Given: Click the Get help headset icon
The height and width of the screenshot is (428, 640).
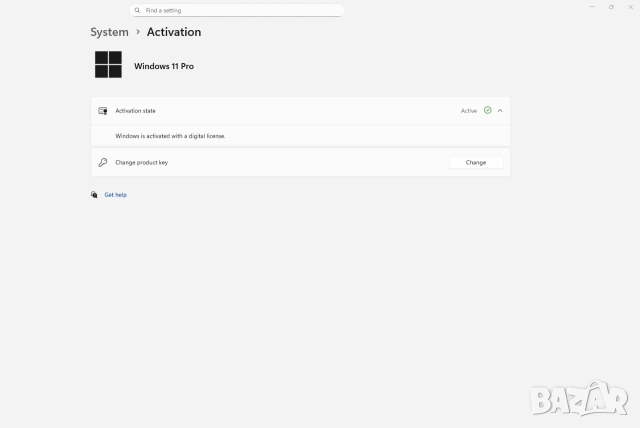Looking at the screenshot, I should (94, 195).
